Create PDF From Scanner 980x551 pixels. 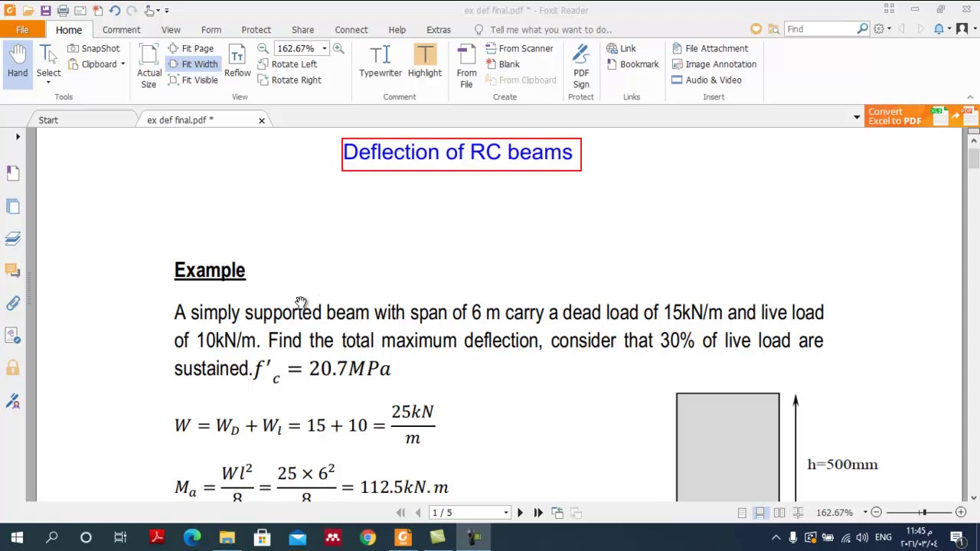(x=519, y=48)
